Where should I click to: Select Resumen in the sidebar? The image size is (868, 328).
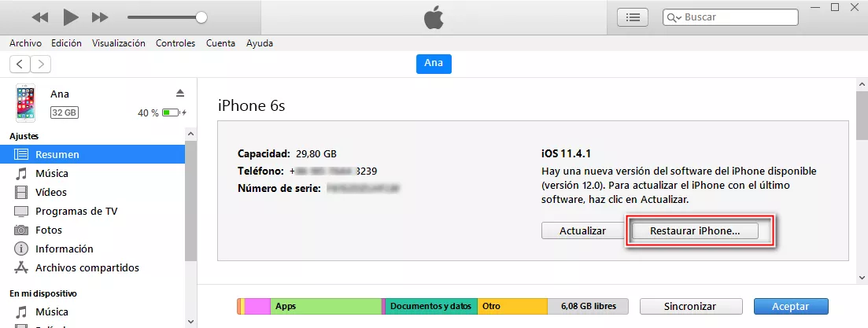coord(92,154)
